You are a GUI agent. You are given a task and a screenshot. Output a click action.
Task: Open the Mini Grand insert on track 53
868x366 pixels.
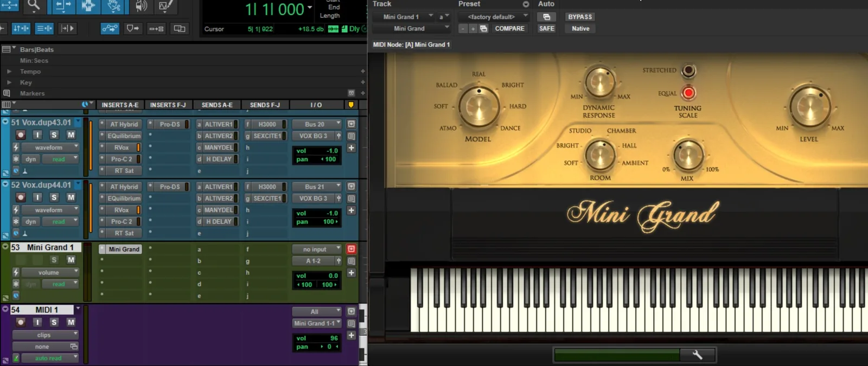(124, 249)
